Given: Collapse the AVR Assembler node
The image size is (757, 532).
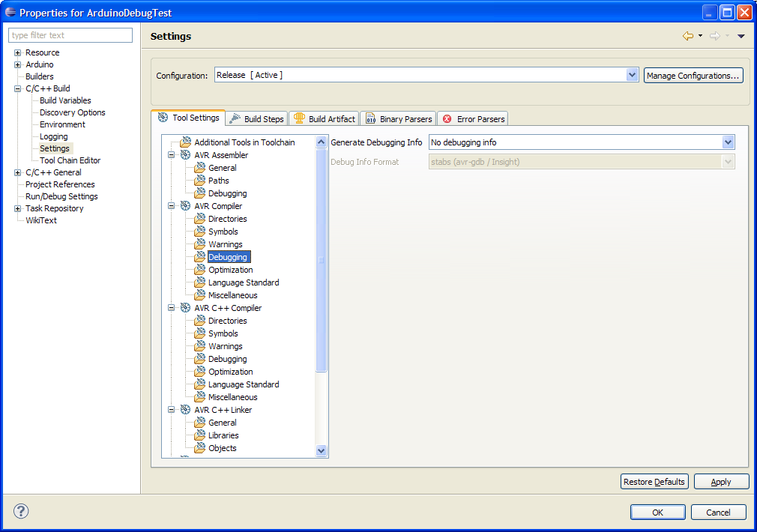Looking at the screenshot, I should point(172,155).
